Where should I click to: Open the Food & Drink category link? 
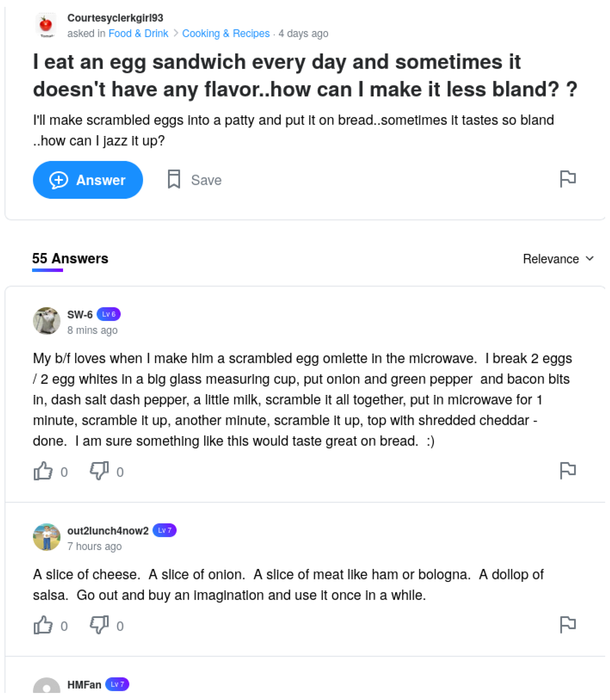[x=138, y=33]
